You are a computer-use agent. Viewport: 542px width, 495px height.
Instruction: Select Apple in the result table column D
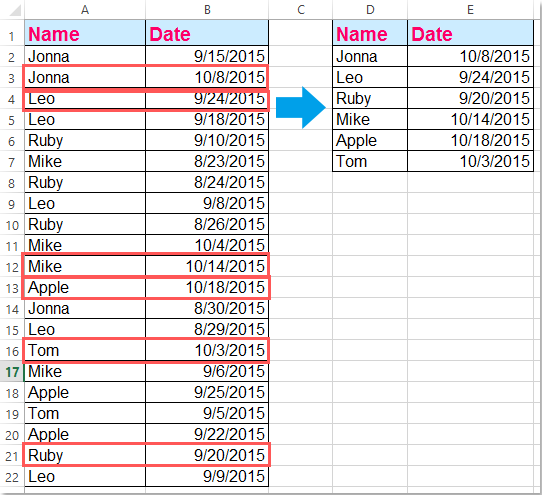tap(370, 140)
